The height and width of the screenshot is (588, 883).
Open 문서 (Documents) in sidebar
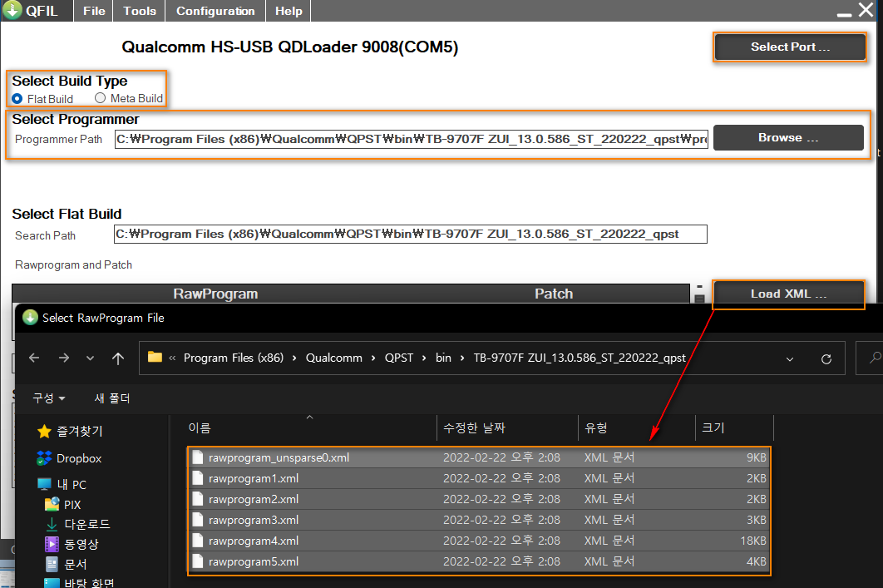pos(66,564)
